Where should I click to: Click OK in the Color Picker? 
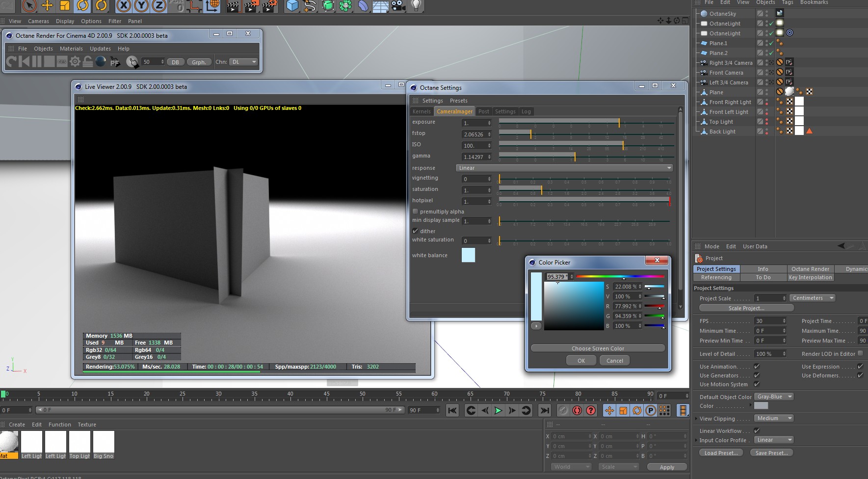581,361
